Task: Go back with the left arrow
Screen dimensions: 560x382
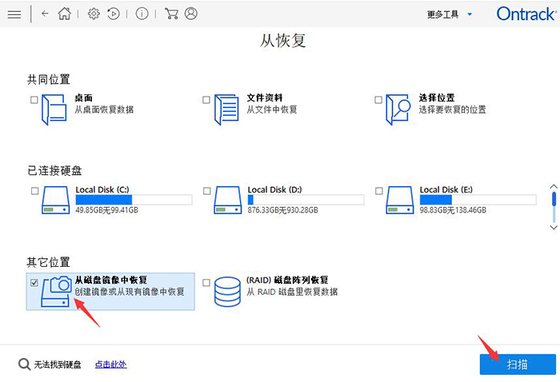Action: click(x=45, y=14)
